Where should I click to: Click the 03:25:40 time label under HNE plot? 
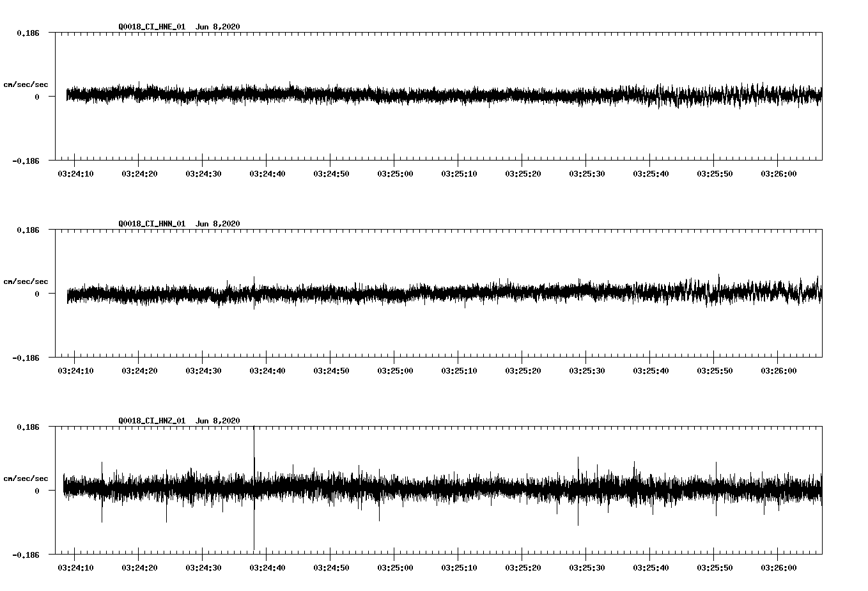pyautogui.click(x=651, y=173)
